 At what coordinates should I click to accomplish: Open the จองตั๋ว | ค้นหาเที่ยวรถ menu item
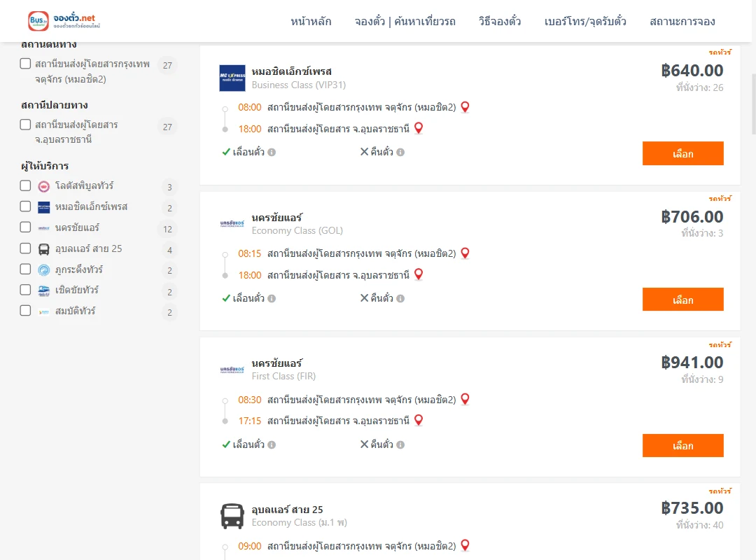pos(405,21)
